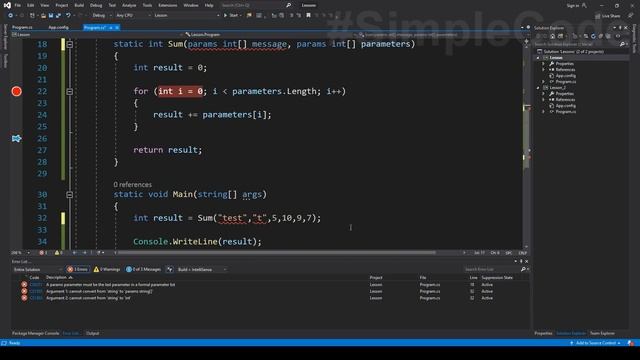Click the Navigate Backward icon
The image size is (640, 360).
[x=10, y=15]
